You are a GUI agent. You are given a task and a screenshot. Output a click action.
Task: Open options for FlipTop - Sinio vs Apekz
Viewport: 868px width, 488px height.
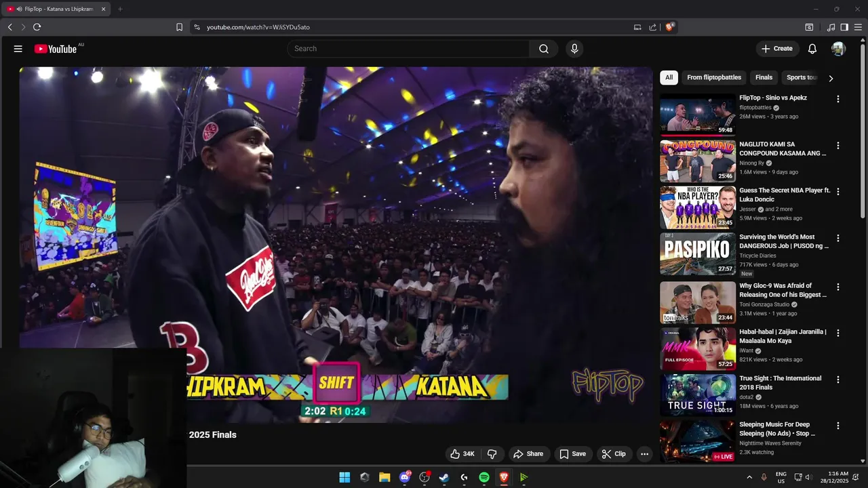pos(837,99)
